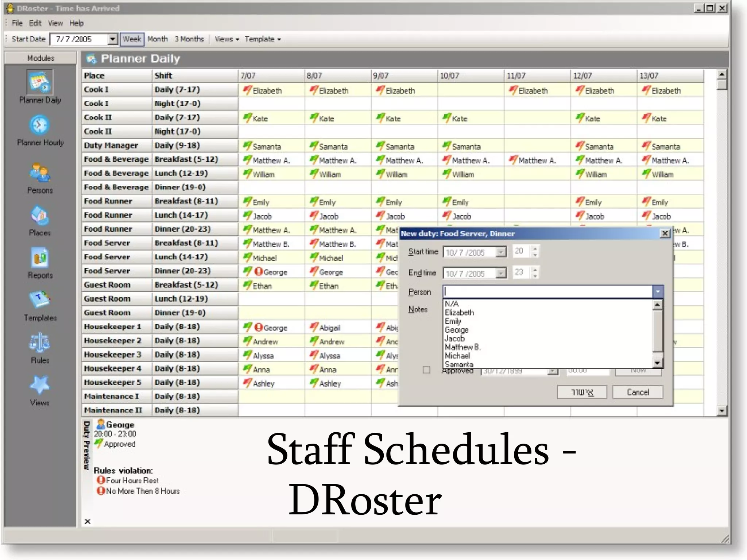The height and width of the screenshot is (560, 747).
Task: Click the Person input field
Action: tap(547, 292)
